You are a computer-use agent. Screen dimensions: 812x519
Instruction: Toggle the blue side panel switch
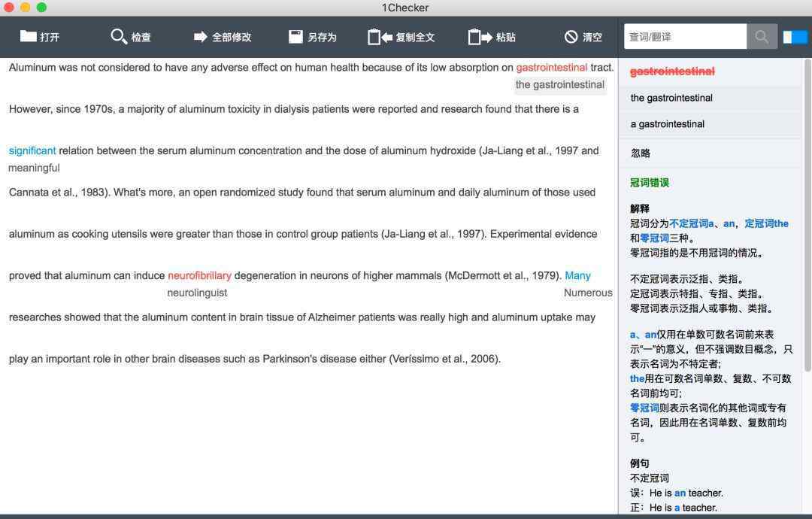click(x=795, y=37)
